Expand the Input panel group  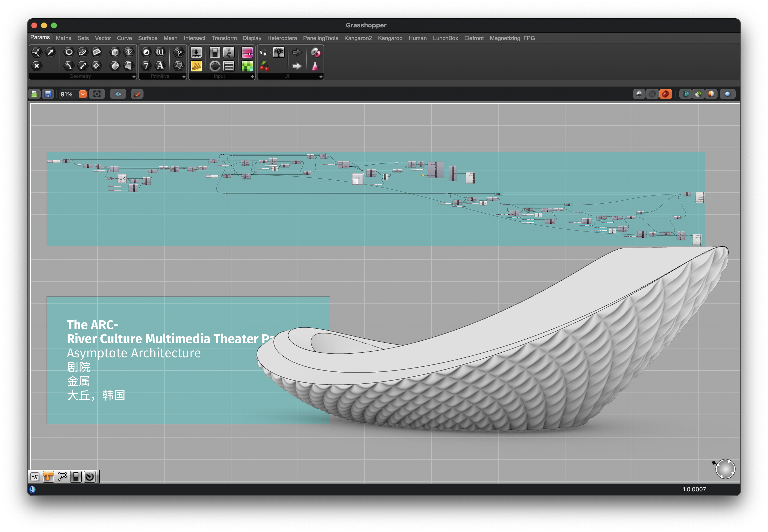[x=252, y=77]
